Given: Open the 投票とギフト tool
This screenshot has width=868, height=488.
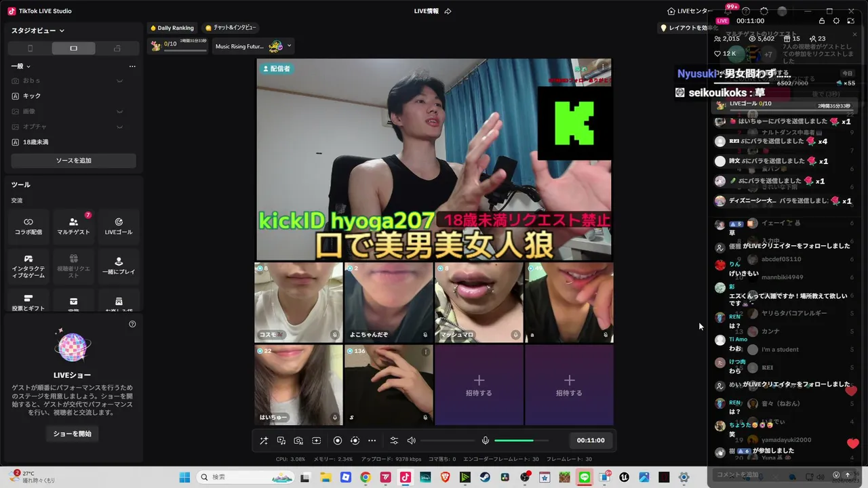Looking at the screenshot, I should click(28, 302).
